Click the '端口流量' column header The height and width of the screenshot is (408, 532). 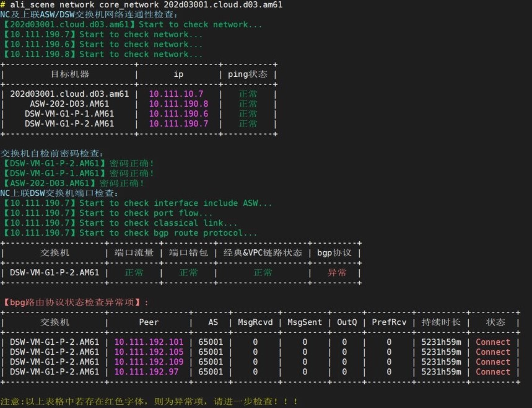coord(134,253)
